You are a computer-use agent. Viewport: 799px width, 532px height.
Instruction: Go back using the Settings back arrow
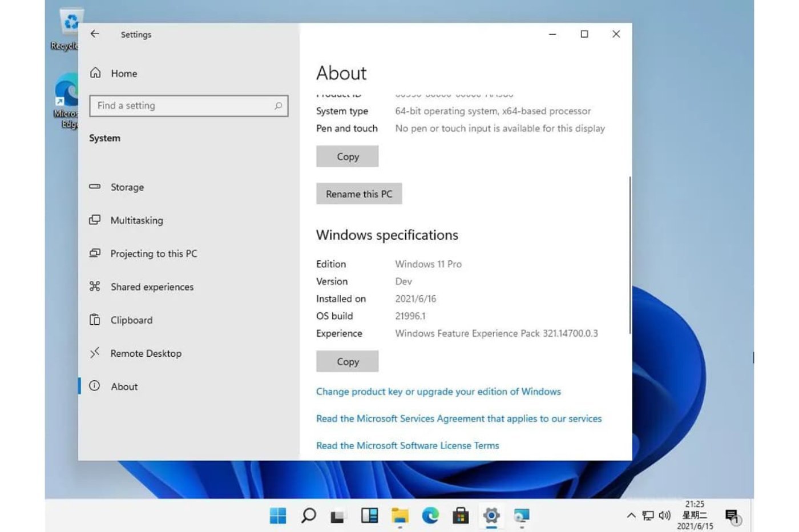[95, 34]
